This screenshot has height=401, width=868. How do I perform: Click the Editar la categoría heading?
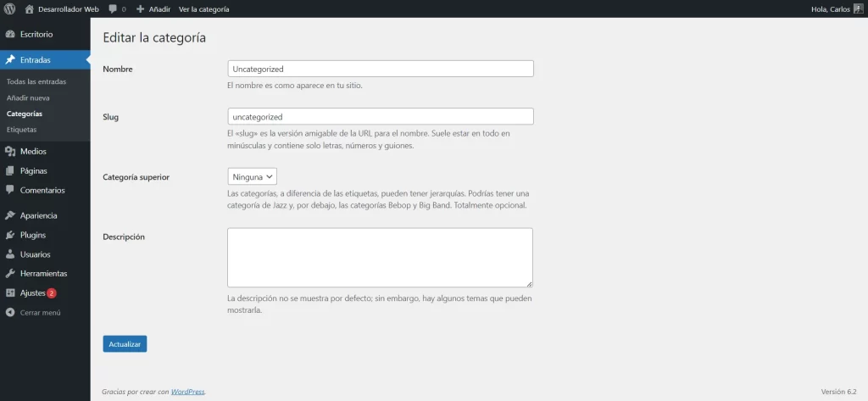154,37
